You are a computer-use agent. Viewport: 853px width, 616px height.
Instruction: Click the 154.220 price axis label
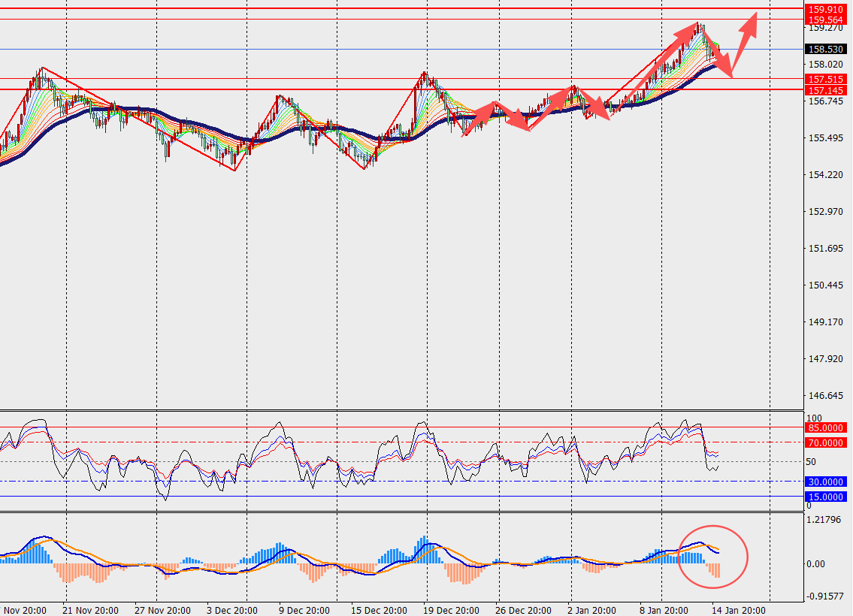pos(823,175)
